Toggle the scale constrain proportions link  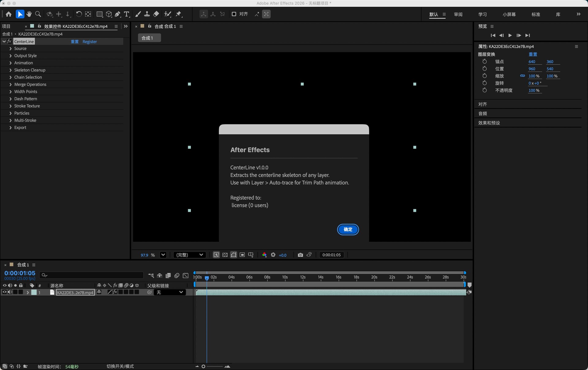click(522, 76)
